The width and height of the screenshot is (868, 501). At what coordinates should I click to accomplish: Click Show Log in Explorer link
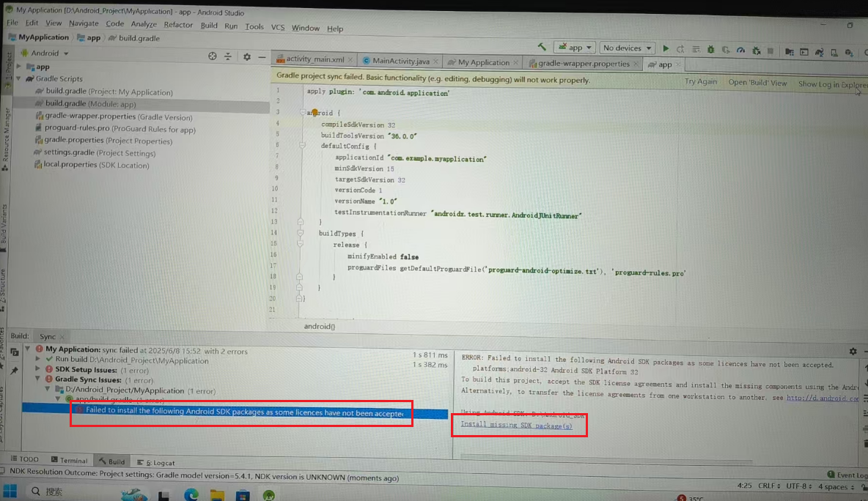(x=833, y=85)
